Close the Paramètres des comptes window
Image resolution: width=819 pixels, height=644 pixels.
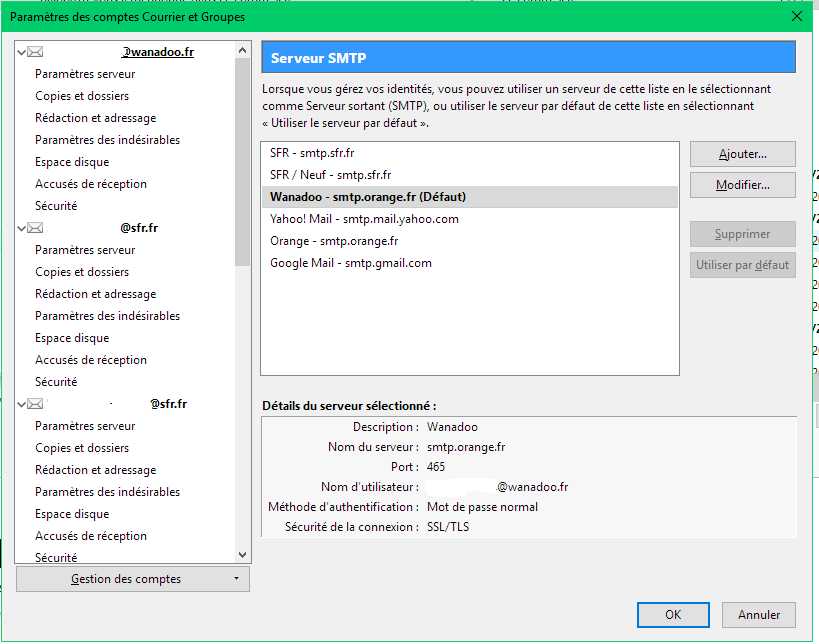(x=797, y=17)
